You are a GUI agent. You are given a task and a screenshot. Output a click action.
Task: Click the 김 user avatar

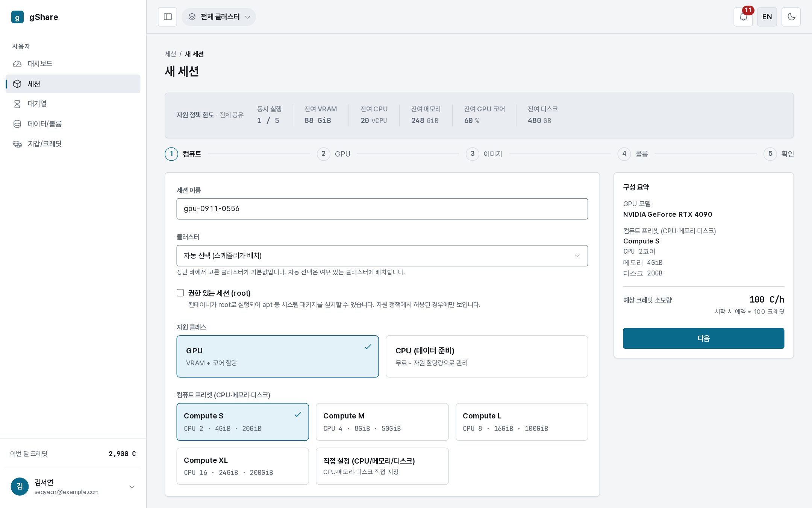coord(20,487)
